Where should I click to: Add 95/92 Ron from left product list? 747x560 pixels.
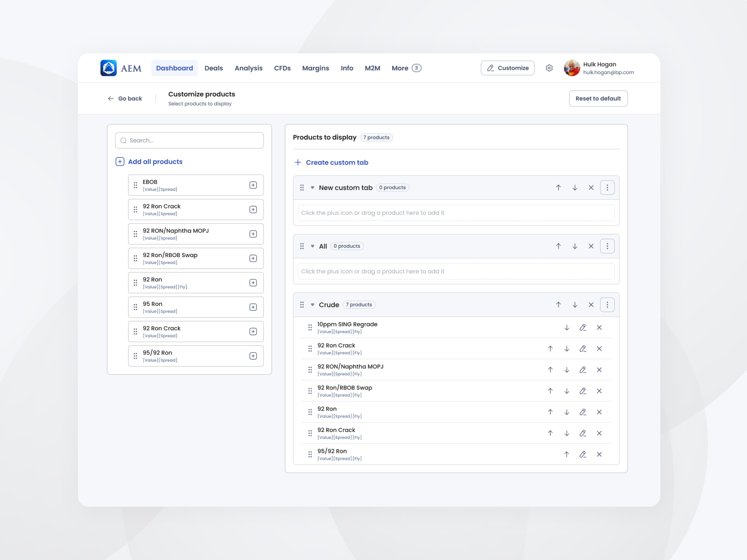(x=253, y=356)
